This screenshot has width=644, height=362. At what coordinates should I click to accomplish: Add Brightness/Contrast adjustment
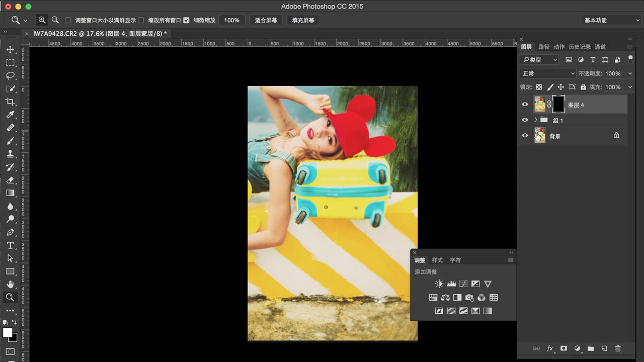click(439, 284)
